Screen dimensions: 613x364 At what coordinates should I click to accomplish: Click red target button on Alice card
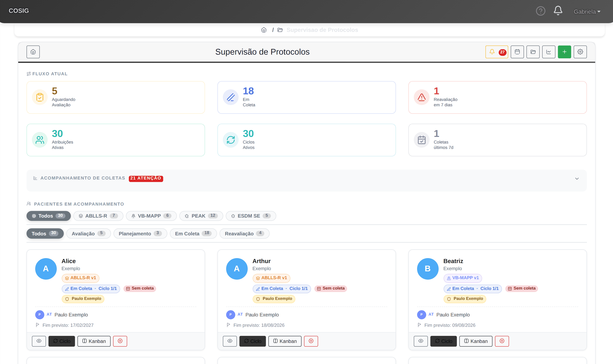coord(120,341)
